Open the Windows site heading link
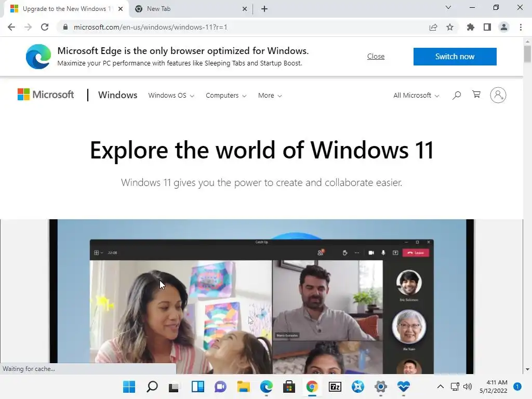The height and width of the screenshot is (399, 532). click(x=118, y=95)
